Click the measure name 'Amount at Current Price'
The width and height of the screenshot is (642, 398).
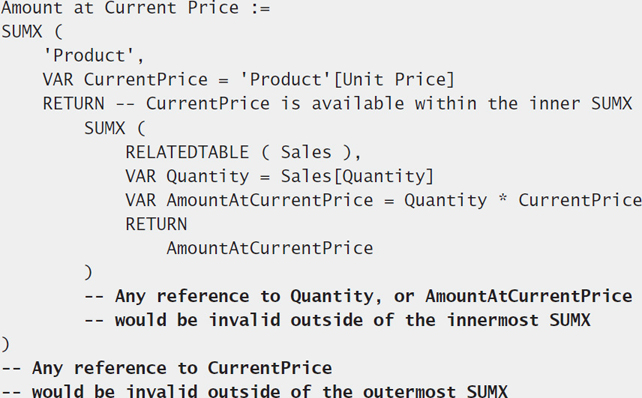(x=120, y=8)
